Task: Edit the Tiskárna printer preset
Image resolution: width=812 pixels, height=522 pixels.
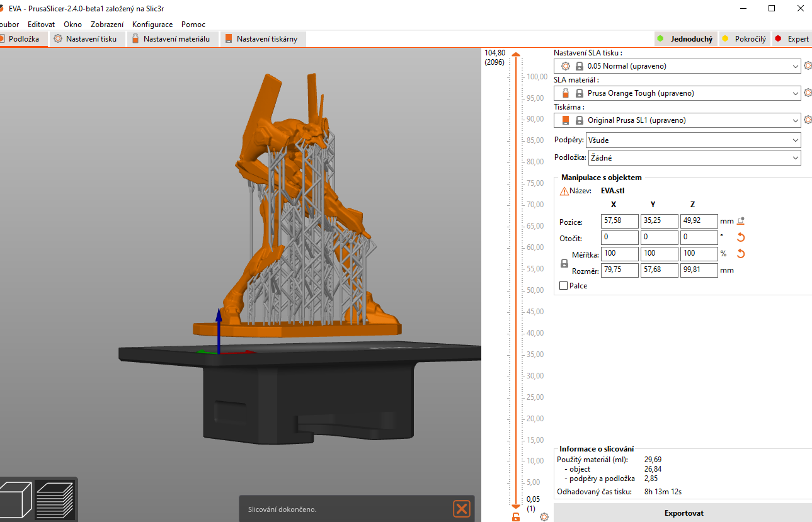Action: pos(808,120)
